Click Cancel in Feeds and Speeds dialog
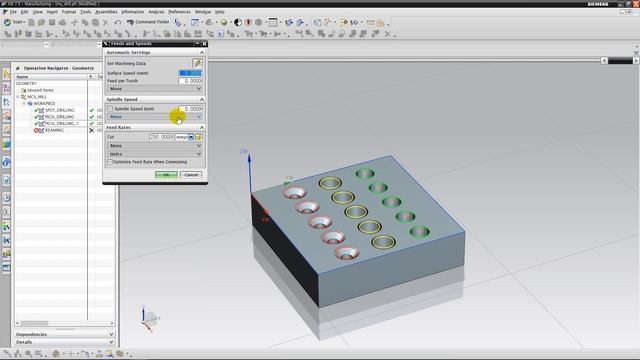640x360 pixels. (191, 175)
